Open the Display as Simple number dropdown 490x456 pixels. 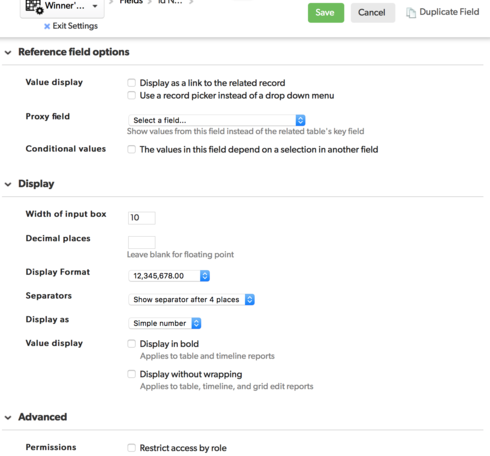[x=165, y=323]
